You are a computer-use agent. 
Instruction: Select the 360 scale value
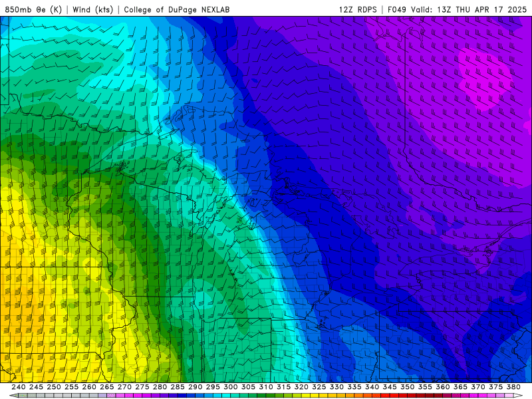point(442,387)
